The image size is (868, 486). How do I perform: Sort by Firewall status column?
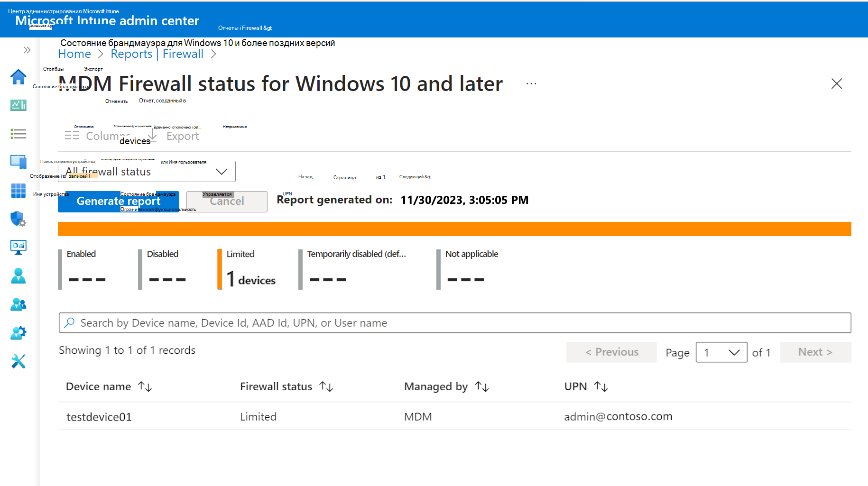pyautogui.click(x=286, y=387)
